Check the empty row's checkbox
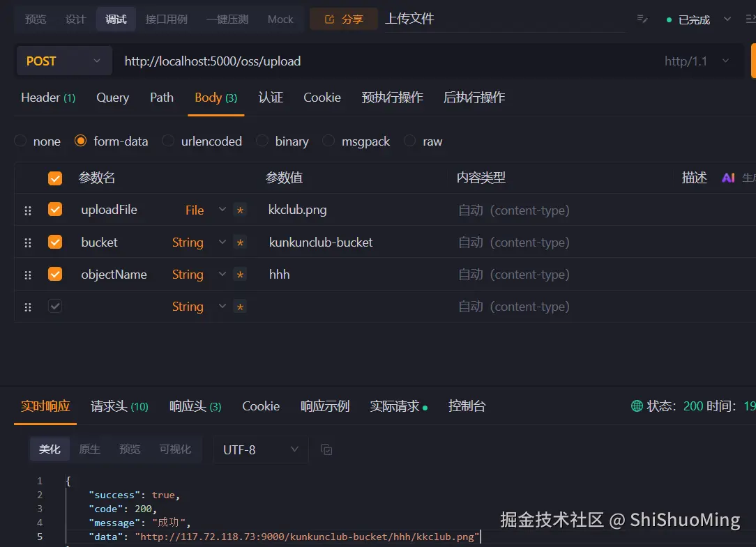Screen dimensions: 756x547 pos(55,306)
